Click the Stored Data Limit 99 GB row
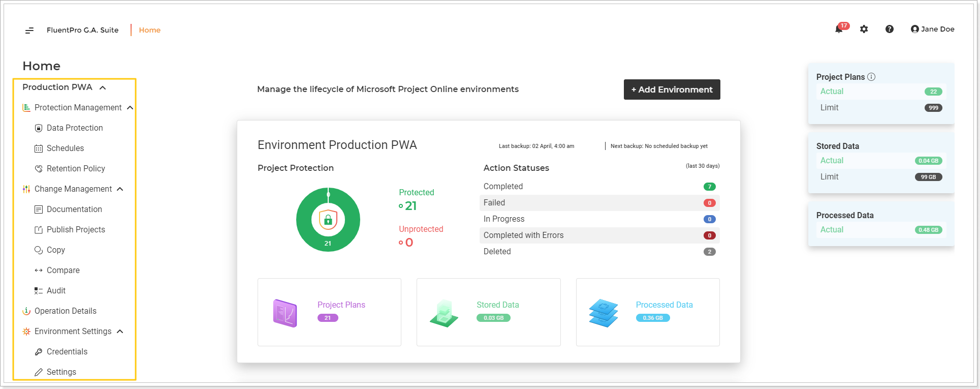Image resolution: width=980 pixels, height=389 pixels. point(881,177)
